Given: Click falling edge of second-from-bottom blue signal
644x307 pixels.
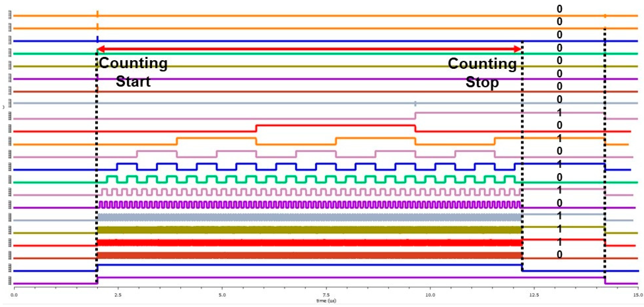Looking at the screenshot, I should [522, 268].
